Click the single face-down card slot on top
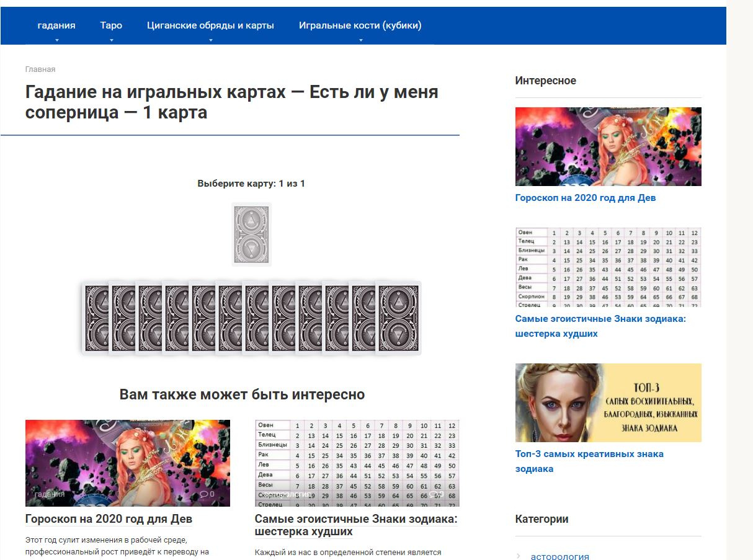This screenshot has height=560, width=753. [x=251, y=234]
